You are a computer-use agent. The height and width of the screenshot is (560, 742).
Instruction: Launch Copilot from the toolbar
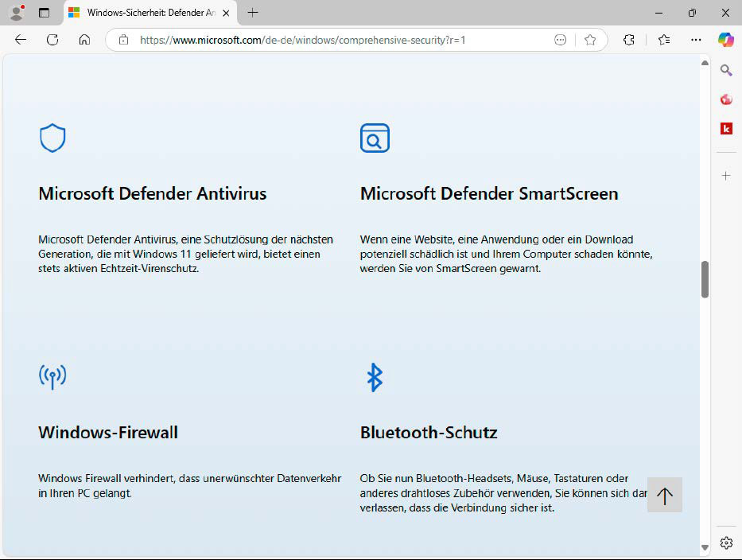[725, 40]
